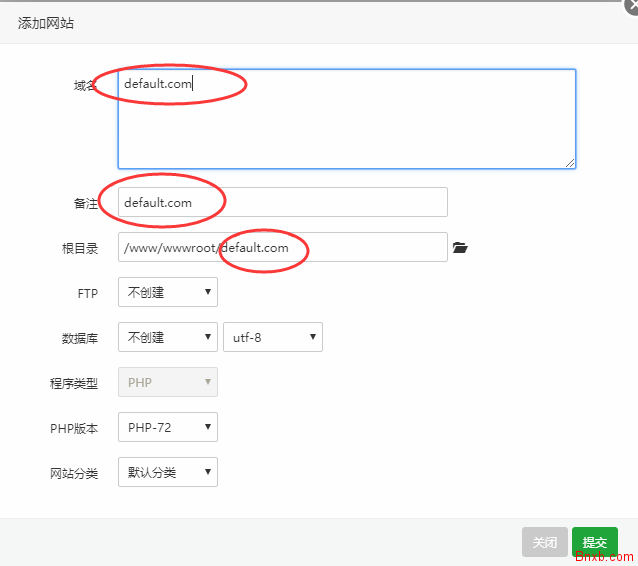638x566 pixels.
Task: Open the 程序类型 PHP dropdown
Action: coord(168,382)
